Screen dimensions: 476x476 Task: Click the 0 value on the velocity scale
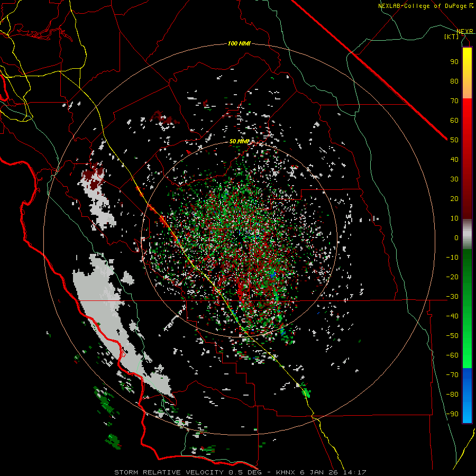[456, 238]
